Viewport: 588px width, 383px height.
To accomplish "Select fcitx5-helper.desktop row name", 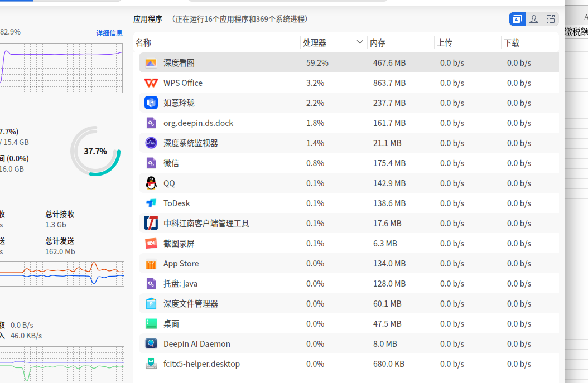I will tap(201, 364).
